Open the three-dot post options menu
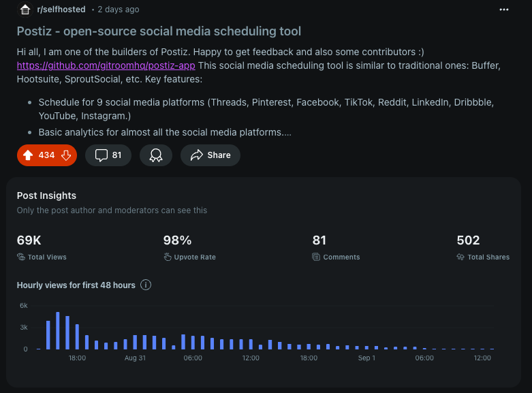 pyautogui.click(x=504, y=10)
